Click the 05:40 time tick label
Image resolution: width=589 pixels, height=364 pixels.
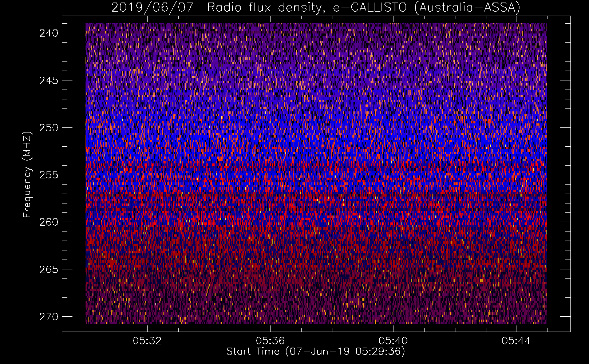pos(393,341)
